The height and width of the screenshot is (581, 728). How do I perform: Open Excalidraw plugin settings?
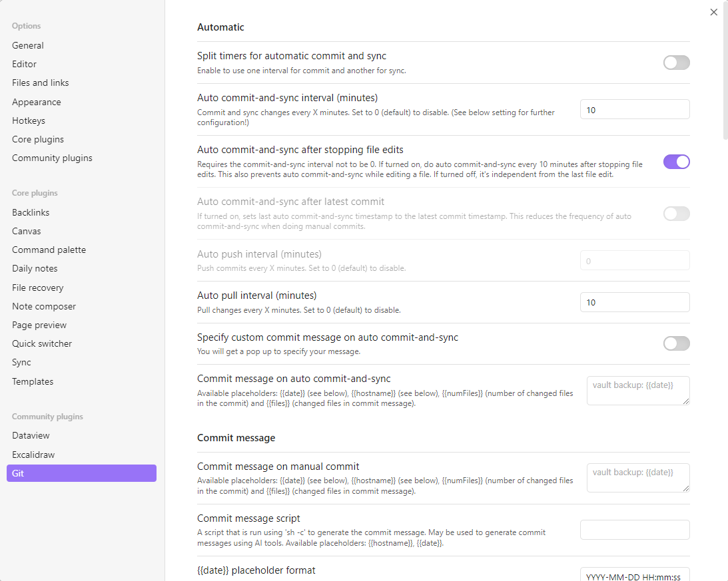click(33, 455)
